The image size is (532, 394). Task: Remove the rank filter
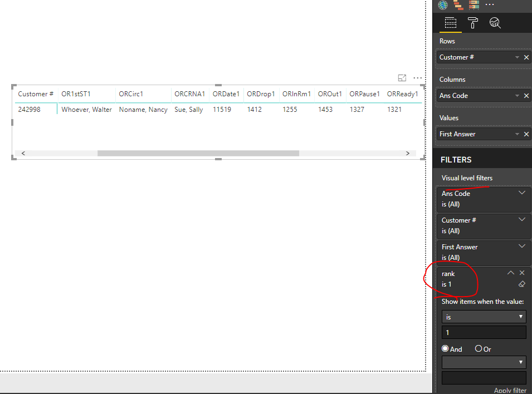coord(522,273)
